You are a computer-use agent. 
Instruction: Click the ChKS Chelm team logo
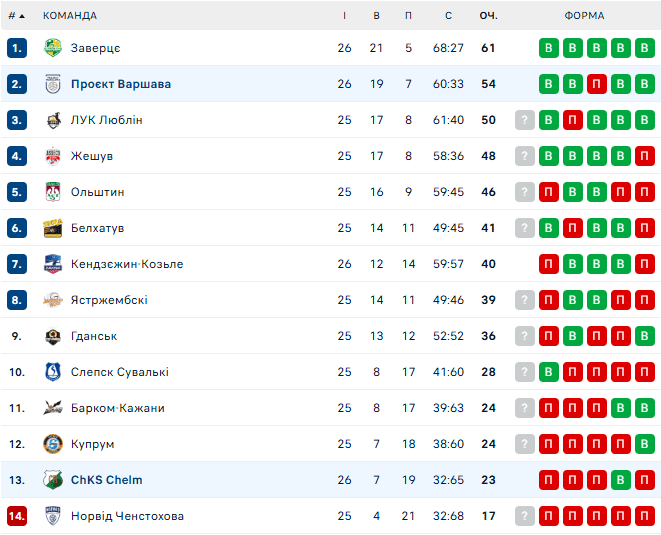pyautogui.click(x=53, y=480)
